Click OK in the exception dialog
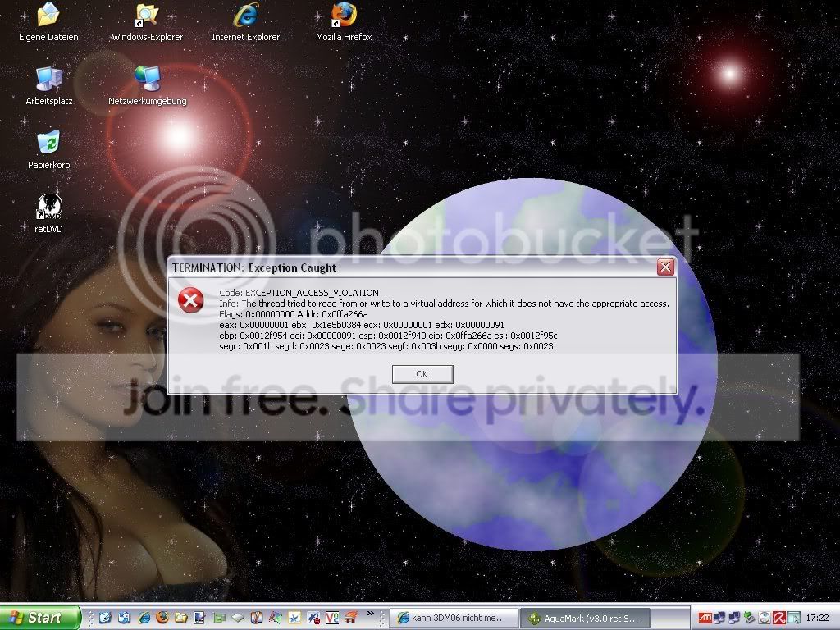Image resolution: width=840 pixels, height=630 pixels. point(422,373)
